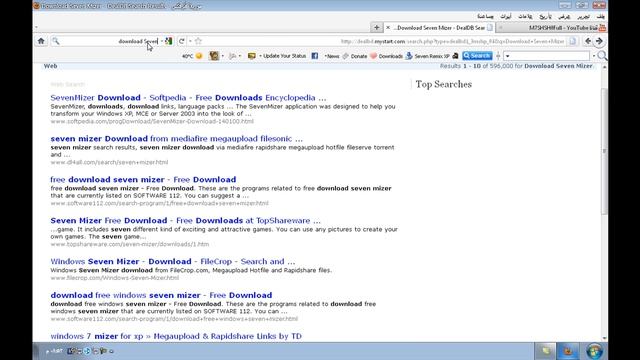Click the Google search engine icon
The image size is (640, 360).
169,41
